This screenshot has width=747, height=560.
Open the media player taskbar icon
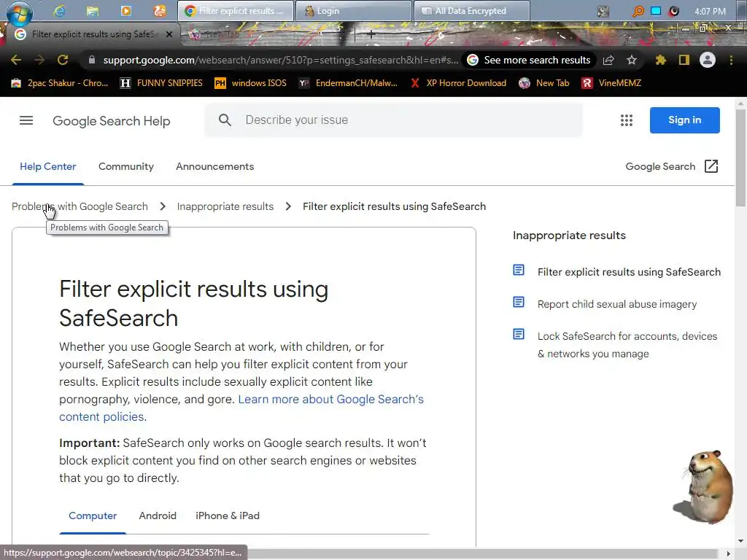125,11
